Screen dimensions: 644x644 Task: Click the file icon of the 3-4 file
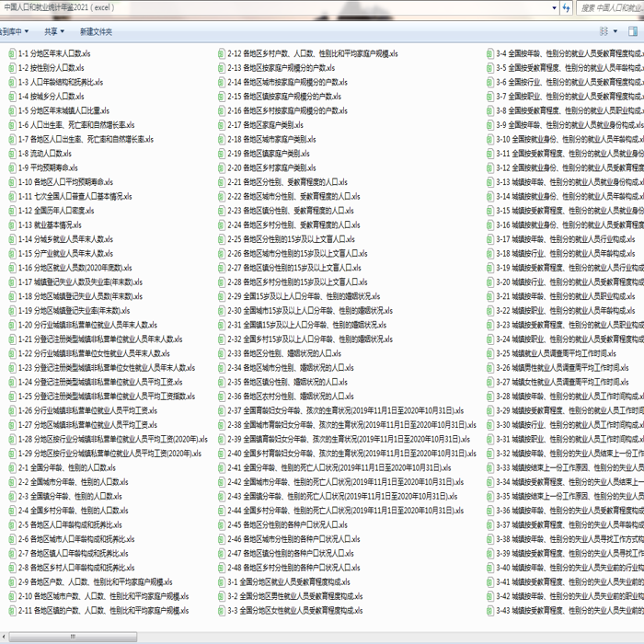click(490, 53)
